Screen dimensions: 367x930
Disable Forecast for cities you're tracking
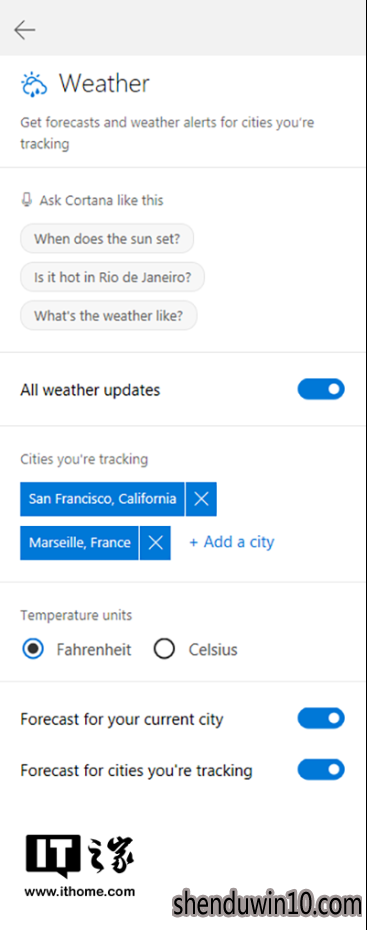tap(321, 770)
